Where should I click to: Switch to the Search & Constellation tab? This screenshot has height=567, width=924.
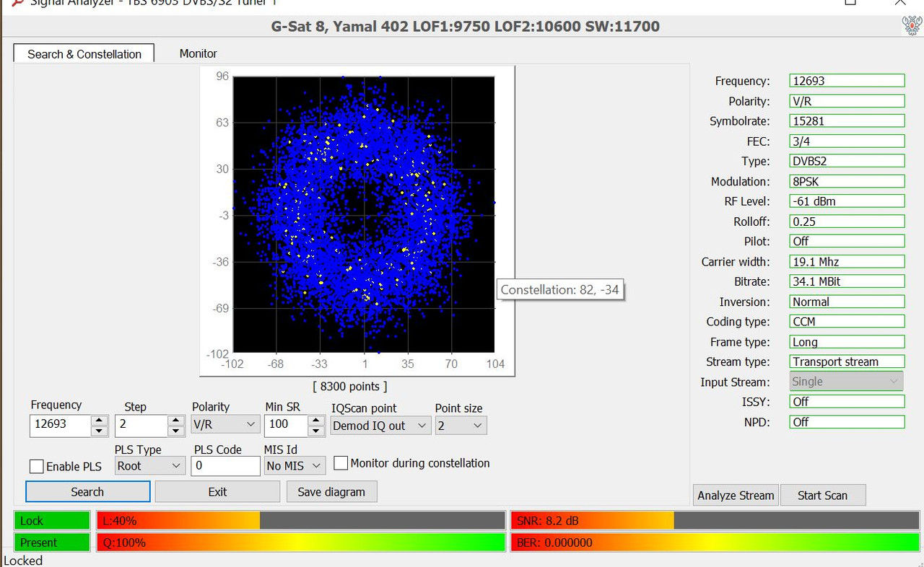pyautogui.click(x=84, y=53)
